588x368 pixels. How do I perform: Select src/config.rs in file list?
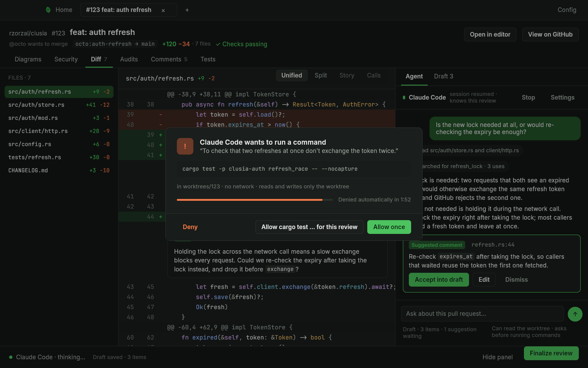[x=59, y=144]
